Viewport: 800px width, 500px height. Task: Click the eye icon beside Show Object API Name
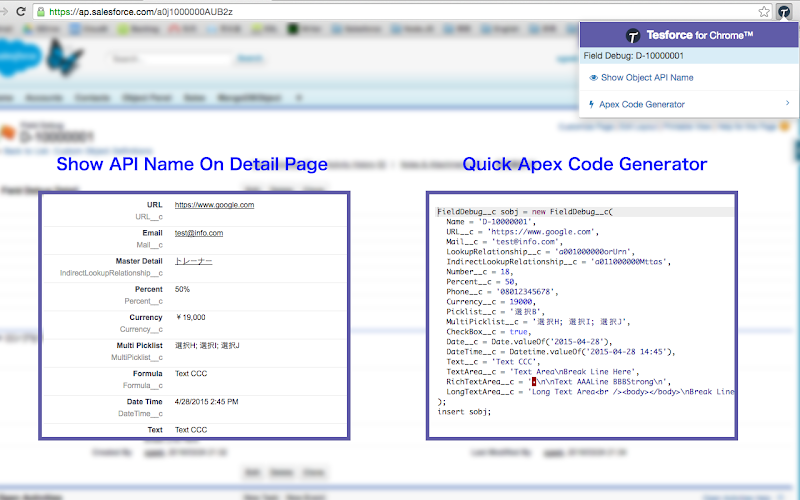[593, 78]
